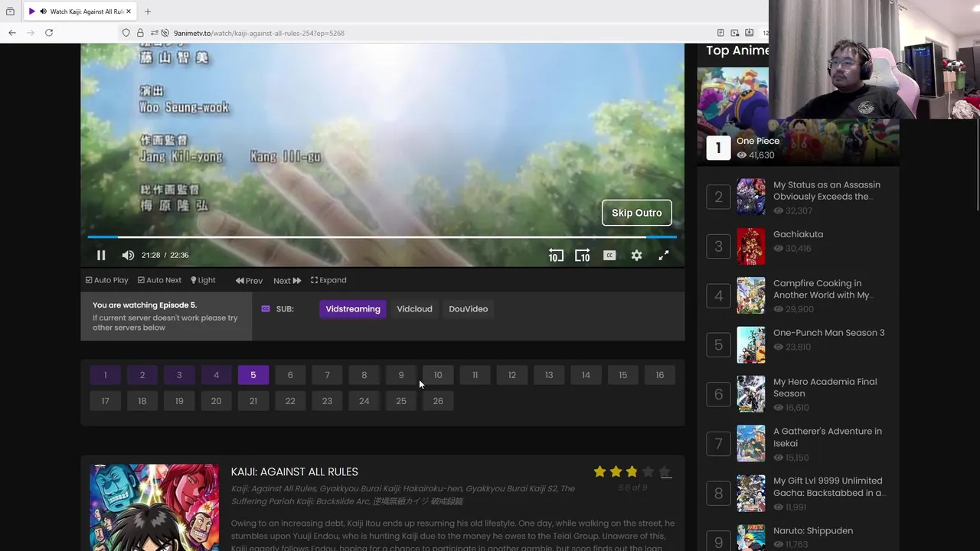Enter fullscreen mode in the player
This screenshot has width=980, height=551.
coord(664,256)
